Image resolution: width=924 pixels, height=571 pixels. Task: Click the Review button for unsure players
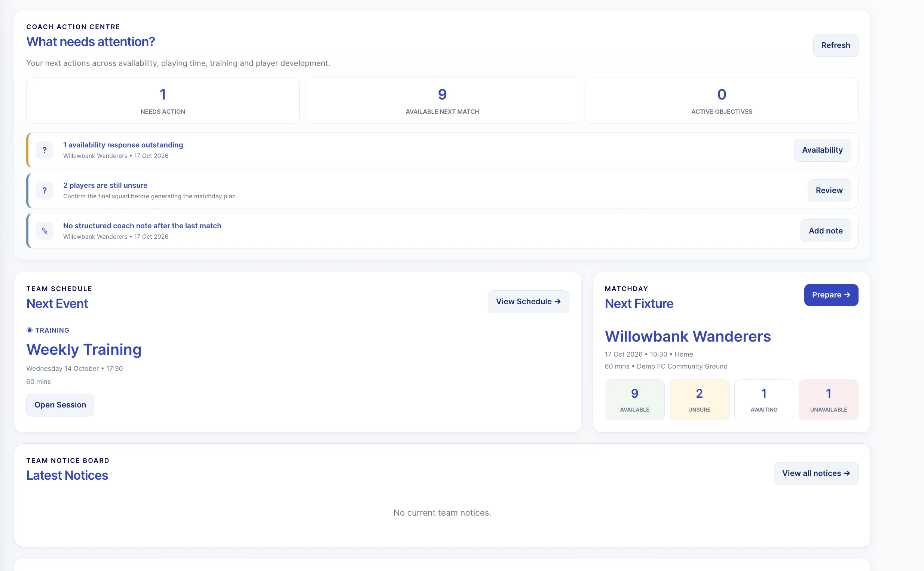[x=829, y=191]
